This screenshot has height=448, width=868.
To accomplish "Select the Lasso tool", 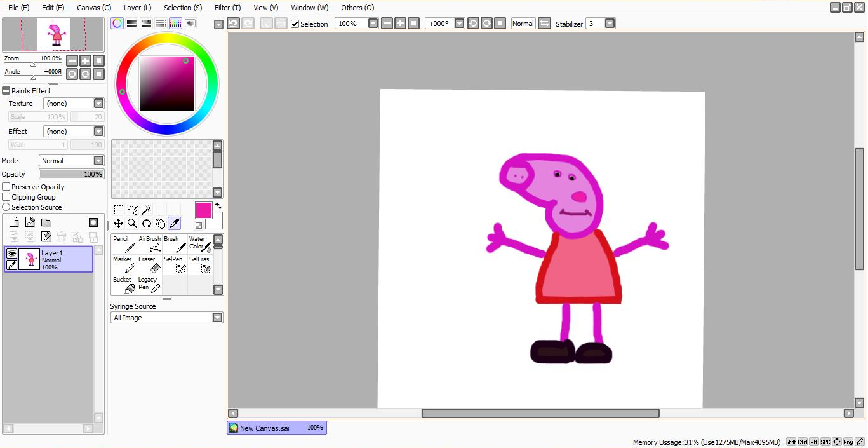I will pyautogui.click(x=132, y=210).
